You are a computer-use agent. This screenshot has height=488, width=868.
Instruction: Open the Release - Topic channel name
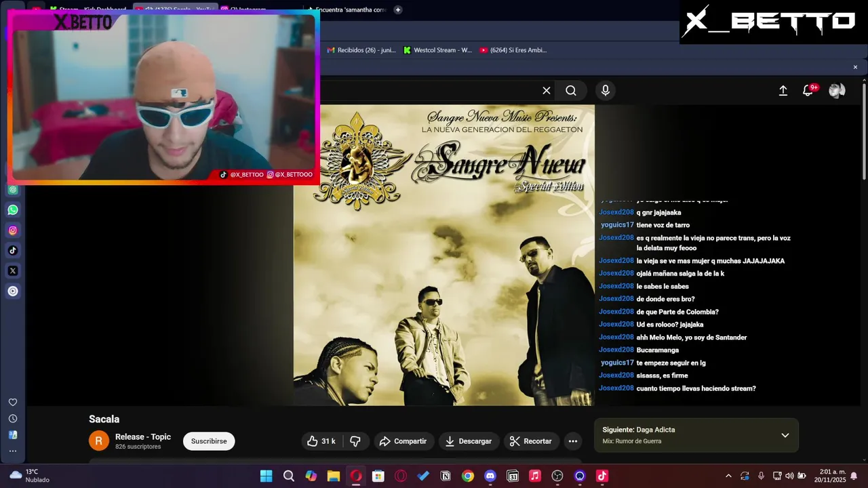click(x=143, y=437)
